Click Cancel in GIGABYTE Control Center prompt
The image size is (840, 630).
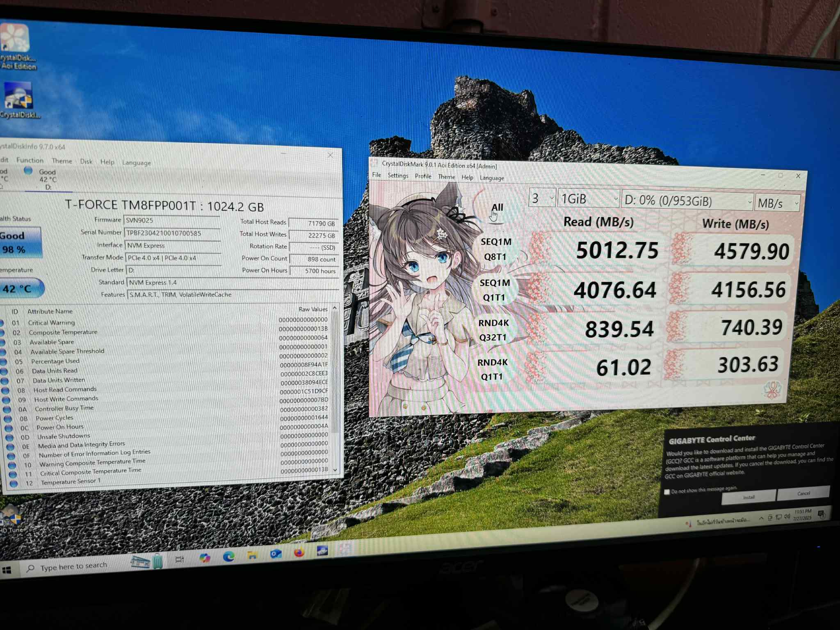click(803, 493)
